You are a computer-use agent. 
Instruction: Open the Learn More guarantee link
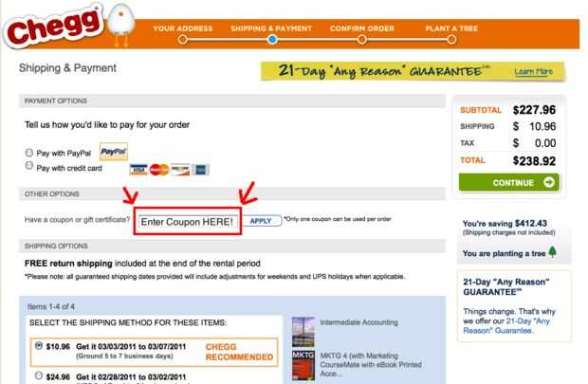(x=533, y=72)
